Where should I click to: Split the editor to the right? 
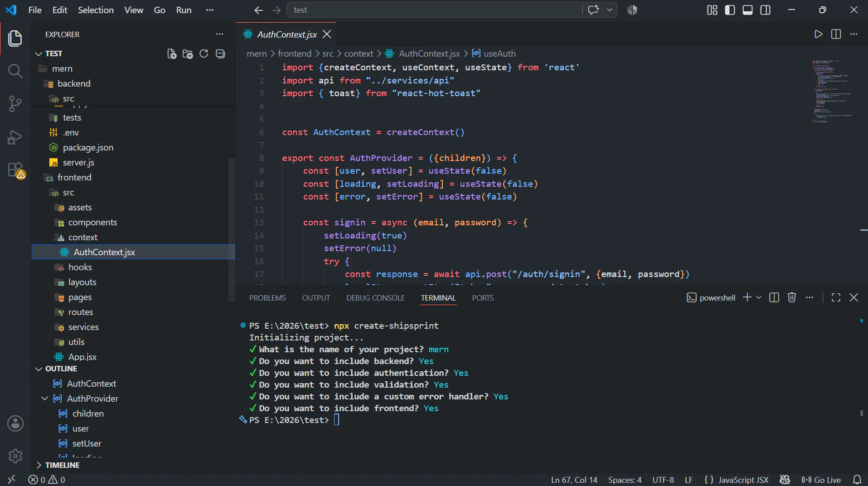click(836, 34)
